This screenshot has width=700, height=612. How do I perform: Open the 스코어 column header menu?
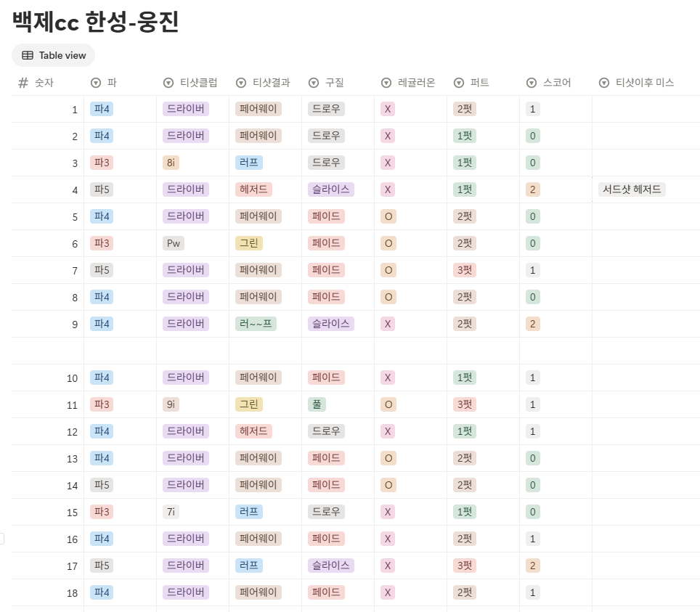[555, 83]
